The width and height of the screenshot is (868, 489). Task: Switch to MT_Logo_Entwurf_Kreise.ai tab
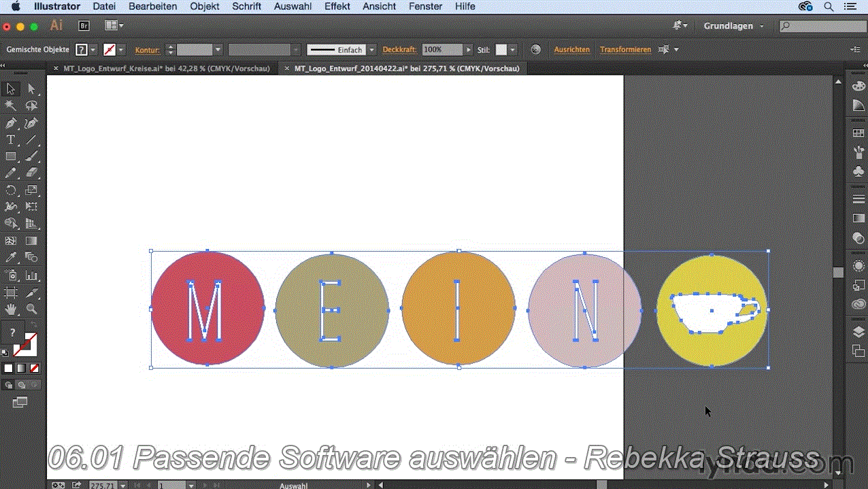(166, 69)
